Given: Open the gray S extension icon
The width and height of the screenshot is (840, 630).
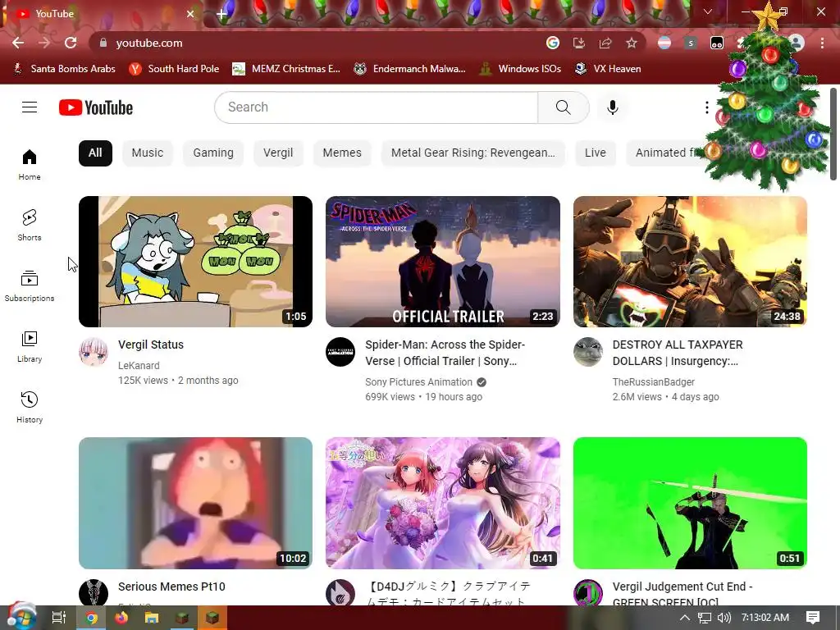Looking at the screenshot, I should [691, 43].
